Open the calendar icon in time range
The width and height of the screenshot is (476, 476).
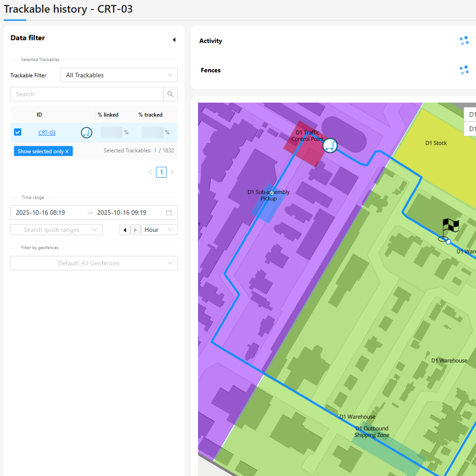[169, 212]
